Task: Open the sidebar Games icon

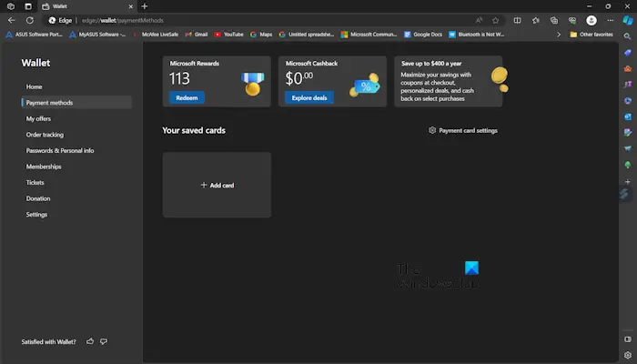Action: click(628, 85)
